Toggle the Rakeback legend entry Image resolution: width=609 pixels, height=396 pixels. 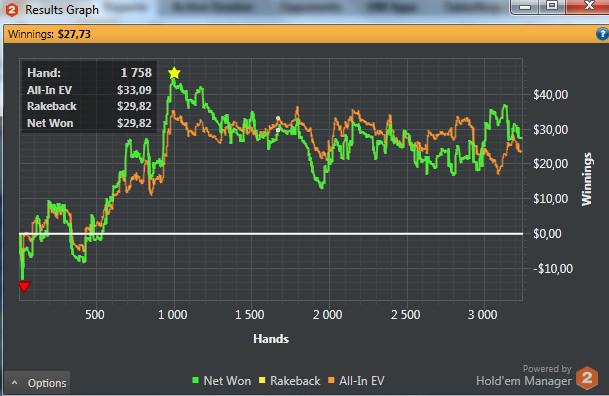(290, 381)
